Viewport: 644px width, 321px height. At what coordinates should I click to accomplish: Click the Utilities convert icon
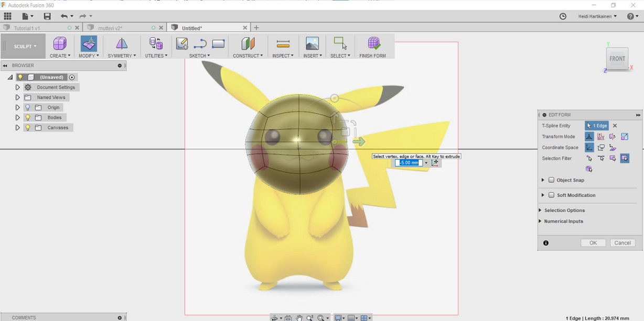point(156,43)
